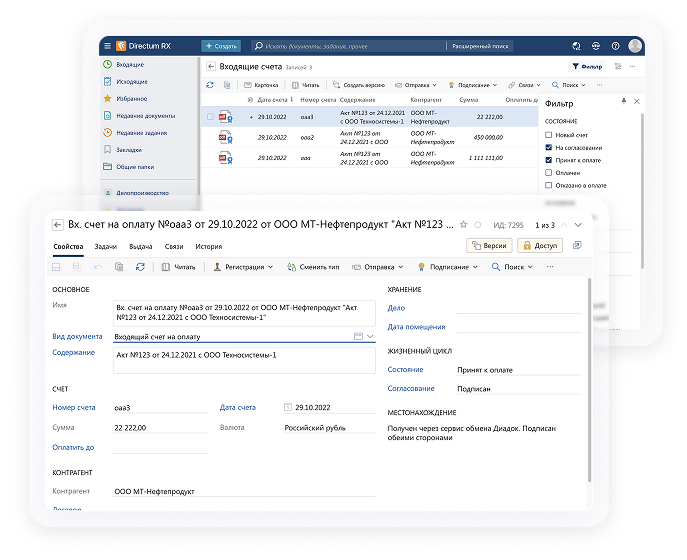Go back from the invoice card
687x560 pixels.
(x=57, y=225)
